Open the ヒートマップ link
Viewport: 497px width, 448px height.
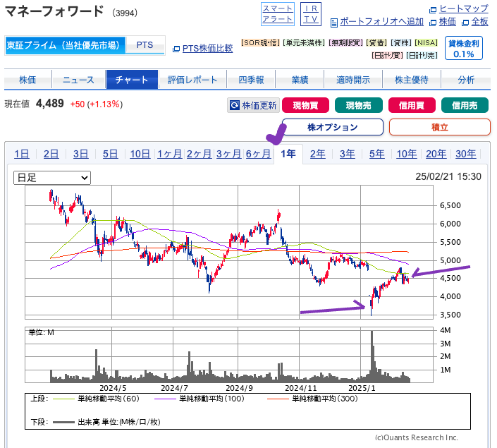tap(463, 9)
